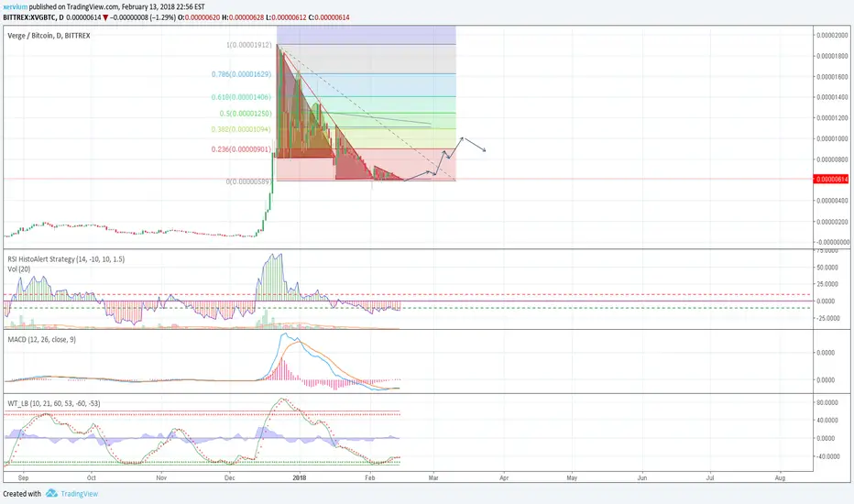The image size is (854, 504).
Task: Select the 0.382(0.00001094) Fibonacci label
Action: [241, 129]
